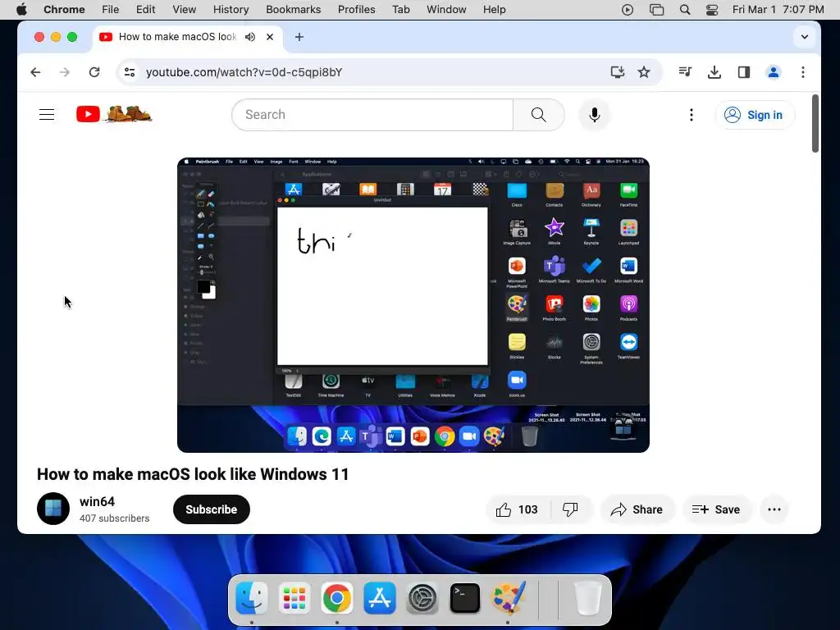Open the History menu
Image resolution: width=840 pixels, height=630 pixels.
tap(231, 10)
